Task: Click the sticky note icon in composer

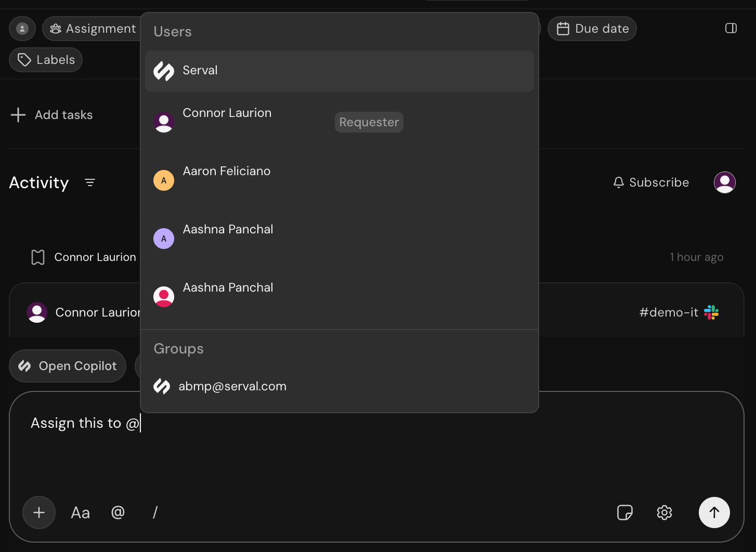Action: (x=624, y=512)
